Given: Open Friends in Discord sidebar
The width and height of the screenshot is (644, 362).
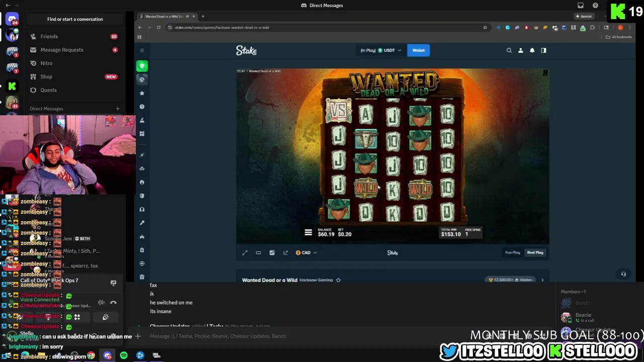Looking at the screenshot, I should click(75, 36).
